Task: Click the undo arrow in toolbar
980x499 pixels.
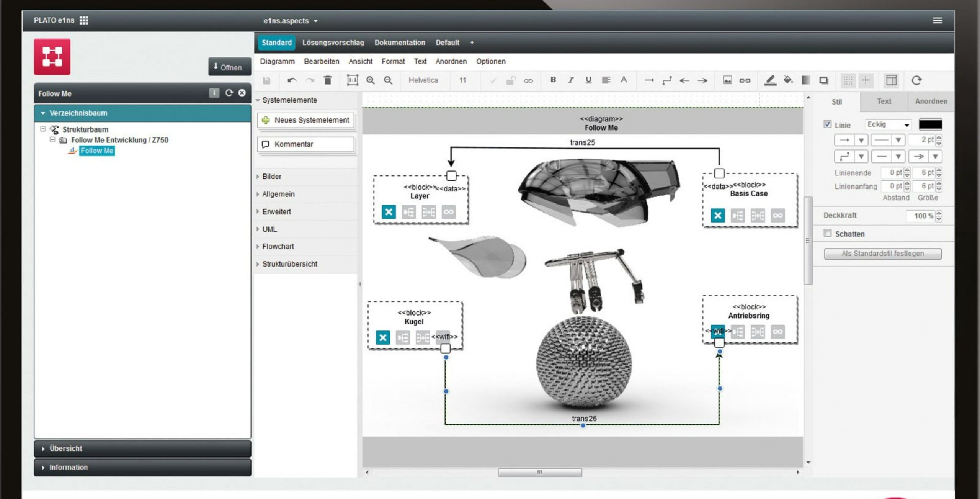Action: click(x=292, y=80)
